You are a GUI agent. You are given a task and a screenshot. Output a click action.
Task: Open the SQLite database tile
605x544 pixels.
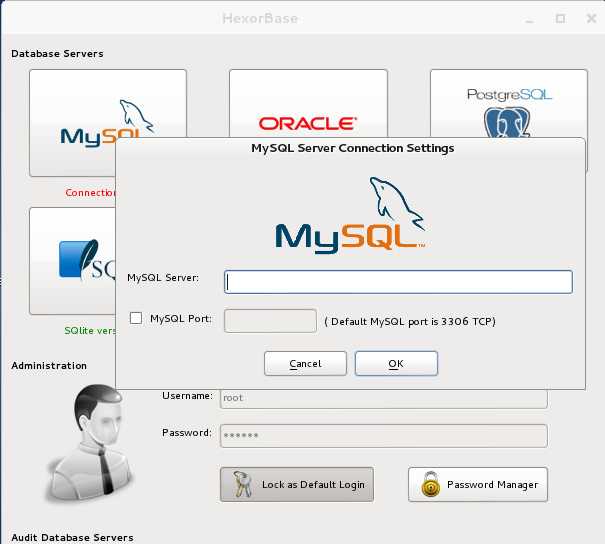(x=72, y=261)
